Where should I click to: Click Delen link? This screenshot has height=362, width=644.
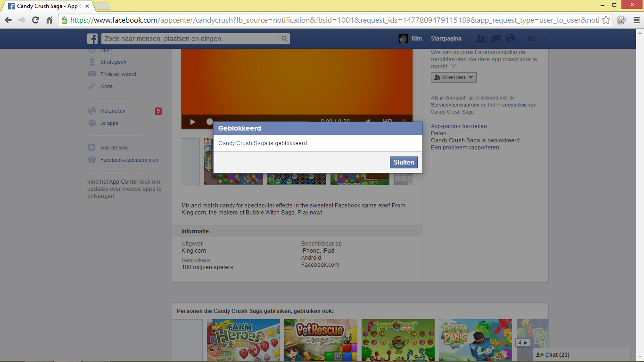pos(438,133)
